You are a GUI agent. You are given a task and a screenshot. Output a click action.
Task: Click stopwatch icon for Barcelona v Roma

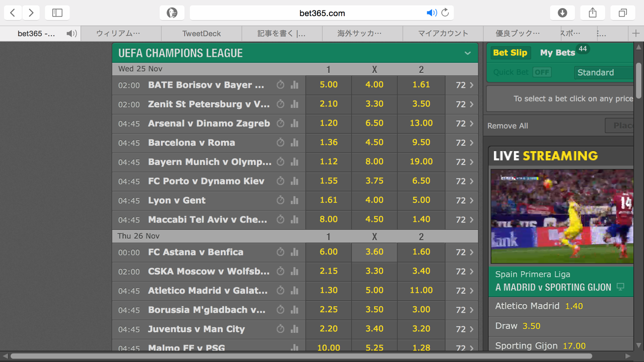point(281,143)
